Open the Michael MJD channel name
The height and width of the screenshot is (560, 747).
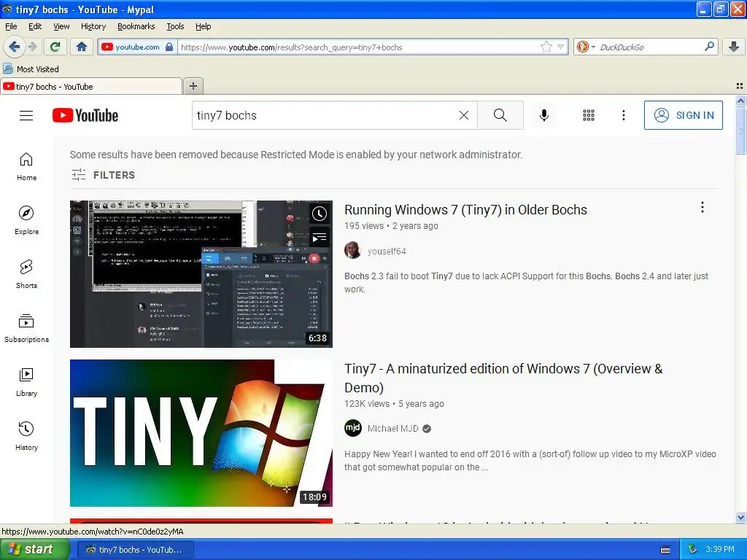coord(392,429)
